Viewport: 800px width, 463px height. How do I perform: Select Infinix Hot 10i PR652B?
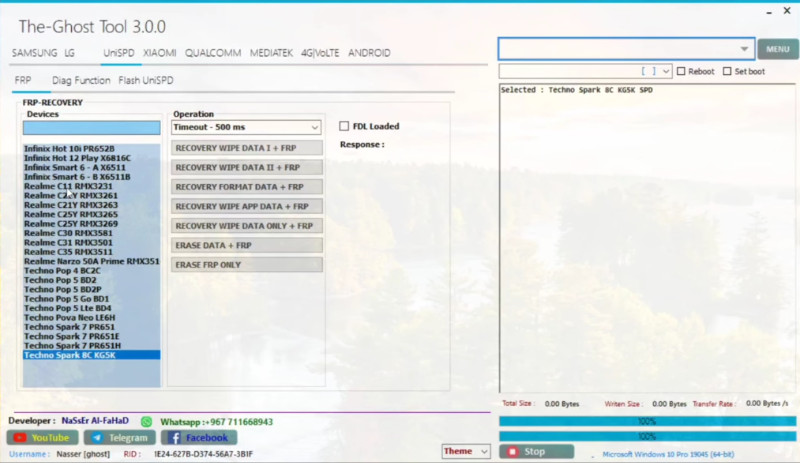pos(69,149)
